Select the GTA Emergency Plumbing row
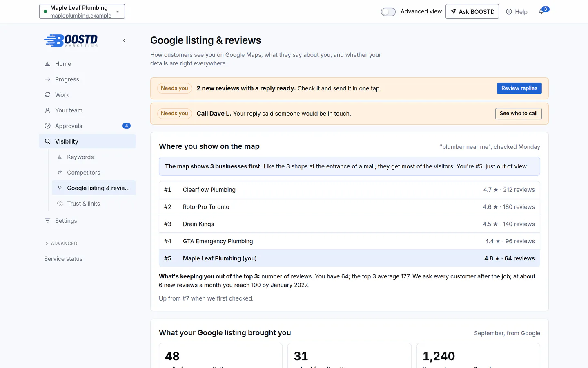Viewport: 588px width, 368px height. (x=350, y=241)
